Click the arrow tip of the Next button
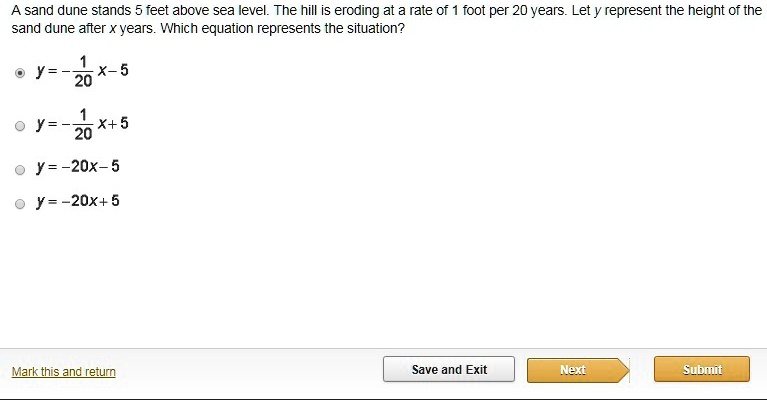 pyautogui.click(x=625, y=370)
